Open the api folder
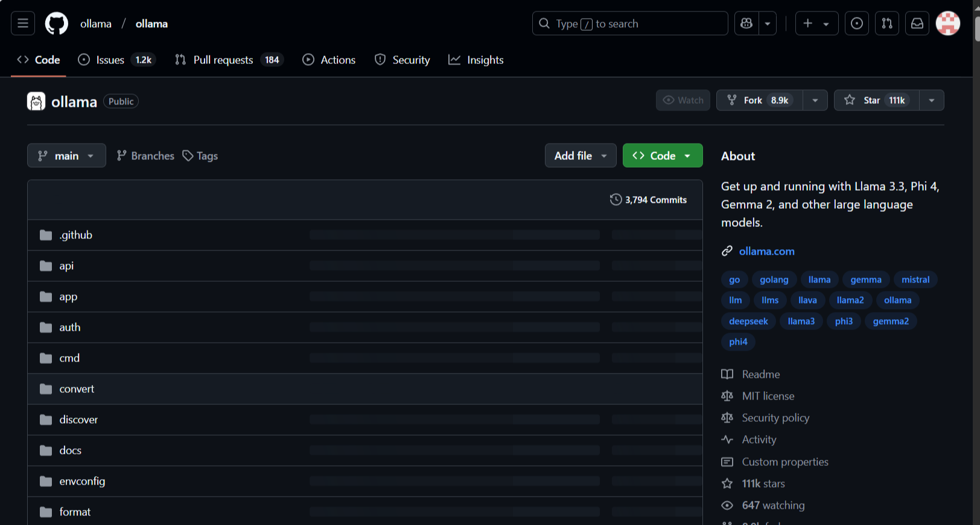Screen dimensions: 980x525 coord(66,266)
